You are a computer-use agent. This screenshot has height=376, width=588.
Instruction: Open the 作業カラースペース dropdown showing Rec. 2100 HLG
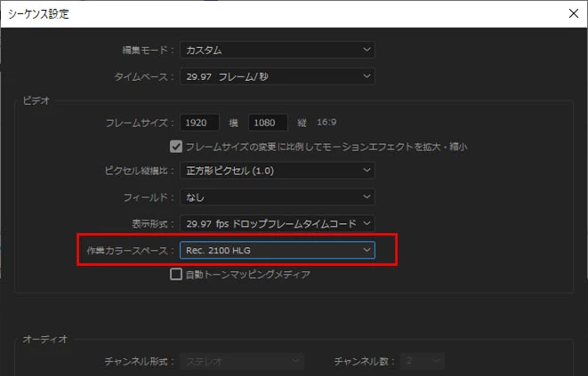tap(278, 250)
